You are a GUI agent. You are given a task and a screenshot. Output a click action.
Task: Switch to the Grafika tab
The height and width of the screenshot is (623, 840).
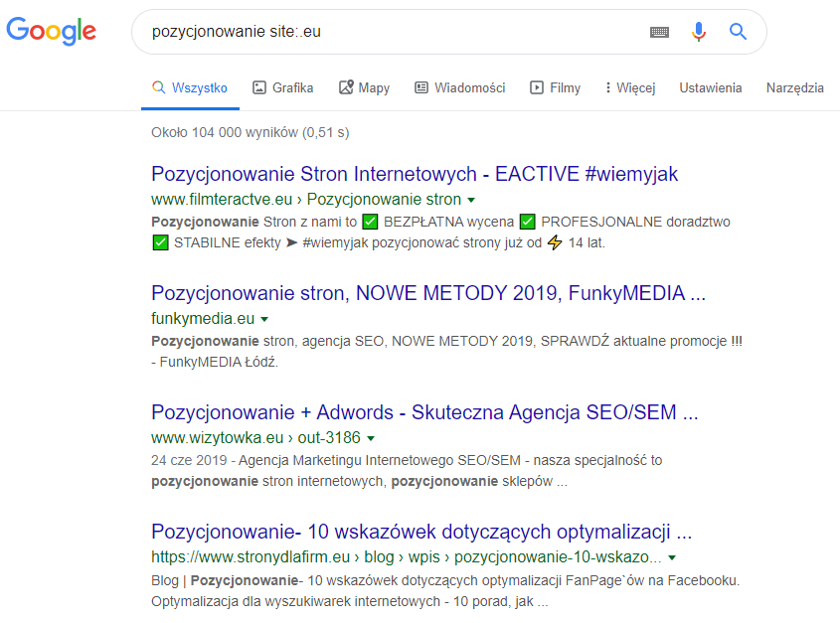[x=282, y=87]
